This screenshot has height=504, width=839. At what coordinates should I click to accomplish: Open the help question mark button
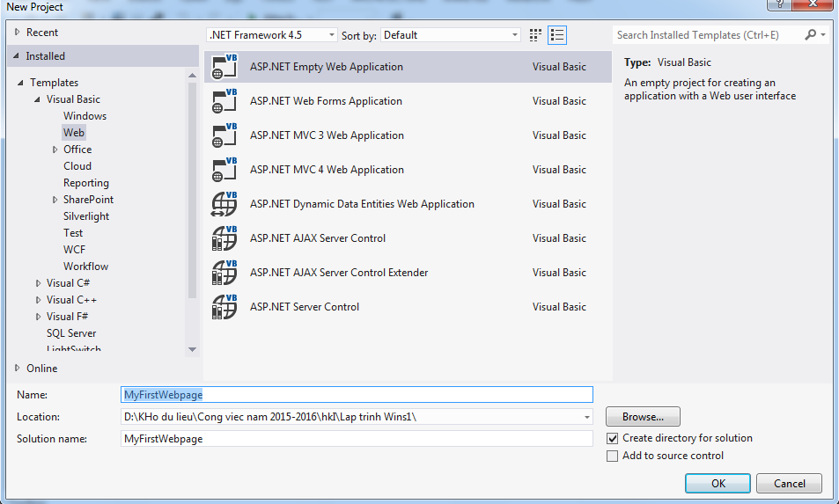[x=780, y=4]
